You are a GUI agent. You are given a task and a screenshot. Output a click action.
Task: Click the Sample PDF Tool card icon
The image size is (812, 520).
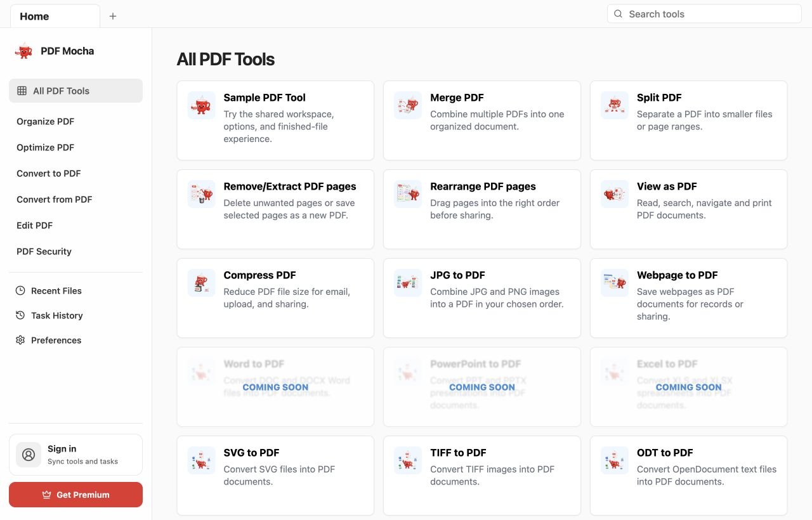[201, 105]
